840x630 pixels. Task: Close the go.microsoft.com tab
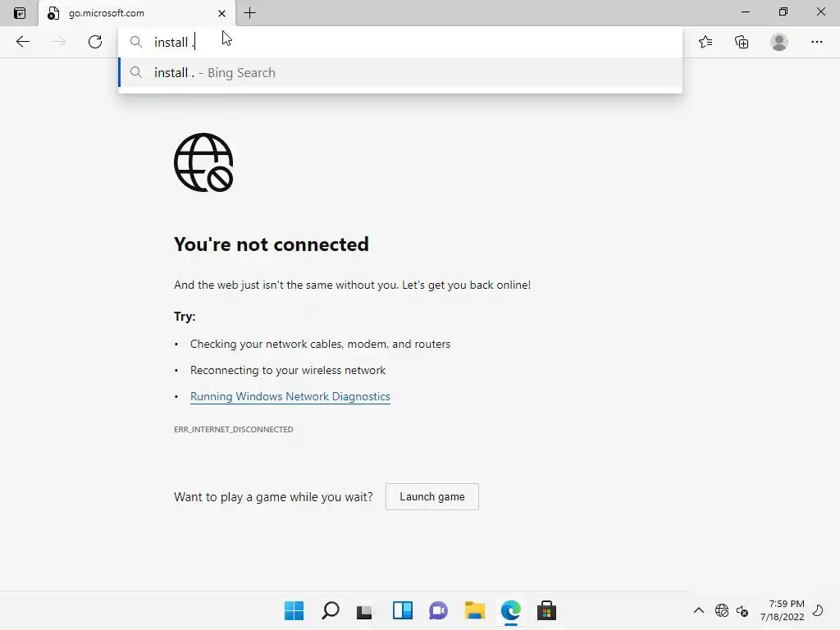[221, 13]
